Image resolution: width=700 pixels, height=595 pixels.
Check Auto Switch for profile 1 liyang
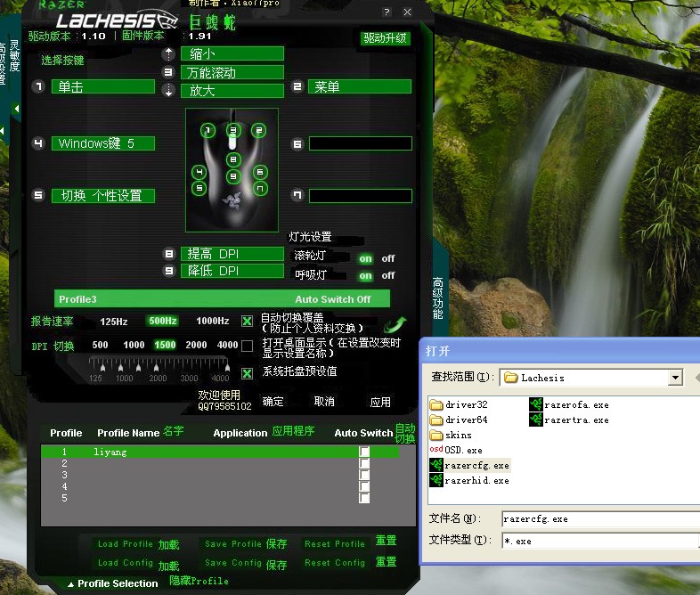(x=364, y=452)
